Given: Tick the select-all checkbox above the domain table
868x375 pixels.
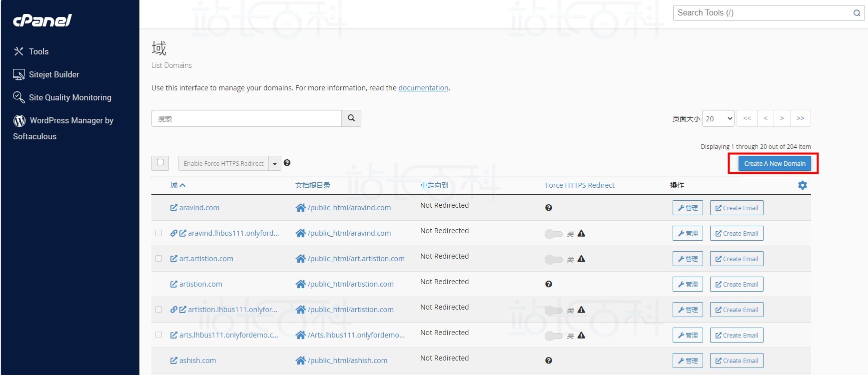Looking at the screenshot, I should [x=160, y=162].
